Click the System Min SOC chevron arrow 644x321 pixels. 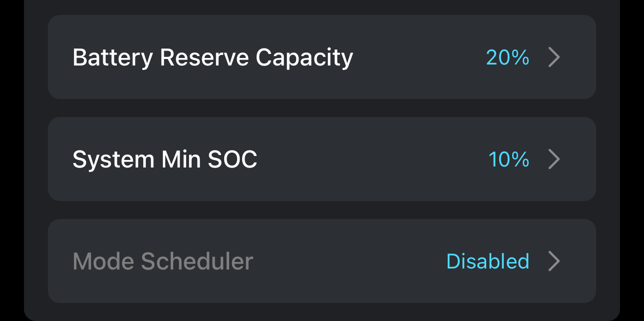click(554, 159)
